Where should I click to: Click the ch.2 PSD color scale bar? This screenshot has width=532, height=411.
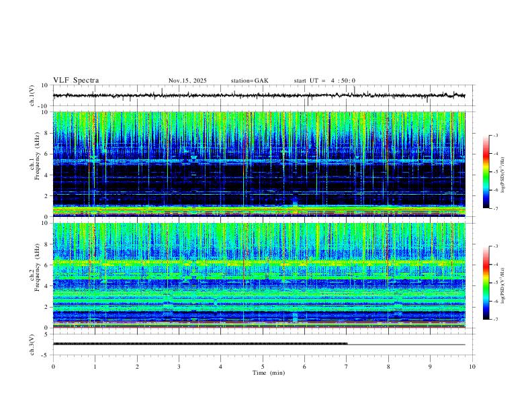pyautogui.click(x=486, y=283)
